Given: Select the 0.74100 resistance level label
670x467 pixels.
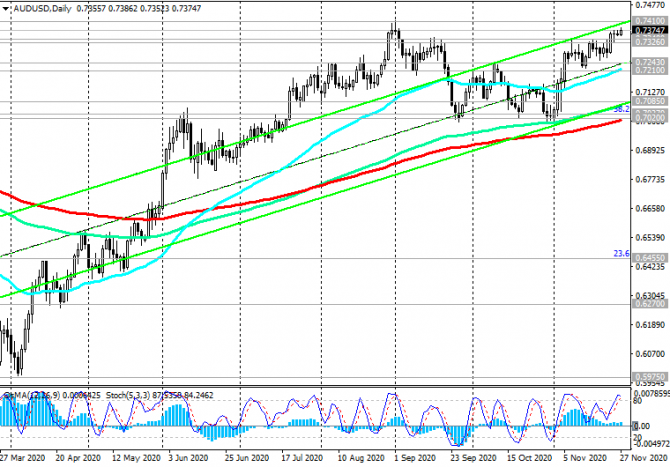Looking at the screenshot, I should [x=650, y=21].
